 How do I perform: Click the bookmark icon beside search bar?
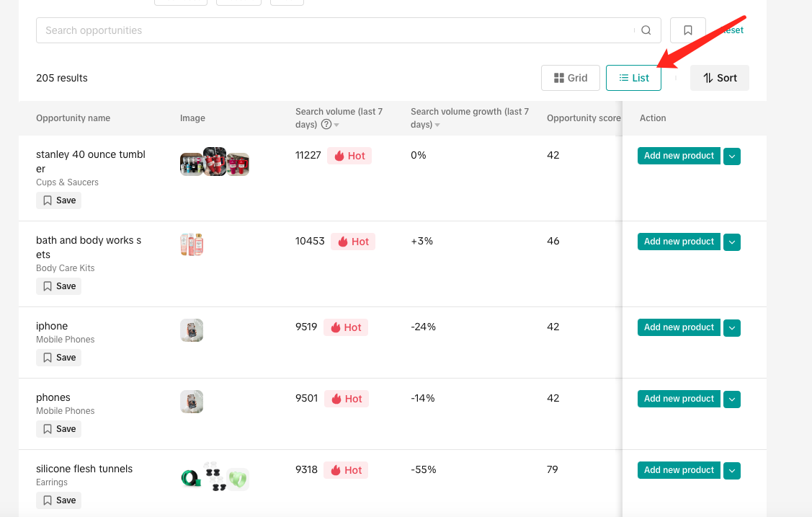click(687, 30)
